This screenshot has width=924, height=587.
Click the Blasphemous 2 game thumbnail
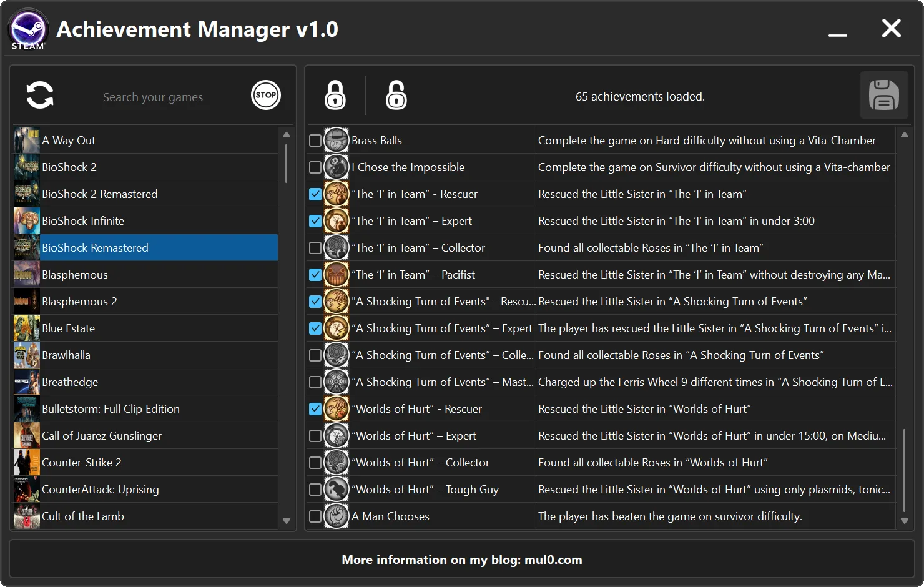(27, 302)
